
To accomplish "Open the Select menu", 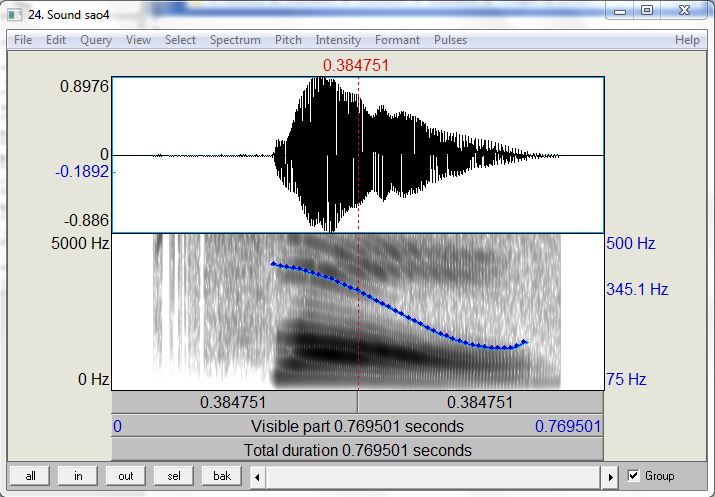I will (x=180, y=40).
